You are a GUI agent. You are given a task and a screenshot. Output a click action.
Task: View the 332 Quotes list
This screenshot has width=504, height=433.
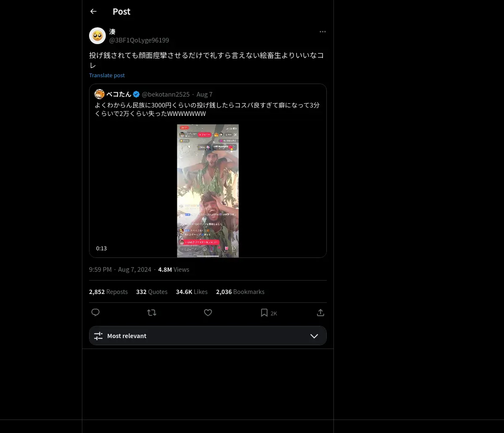[152, 291]
